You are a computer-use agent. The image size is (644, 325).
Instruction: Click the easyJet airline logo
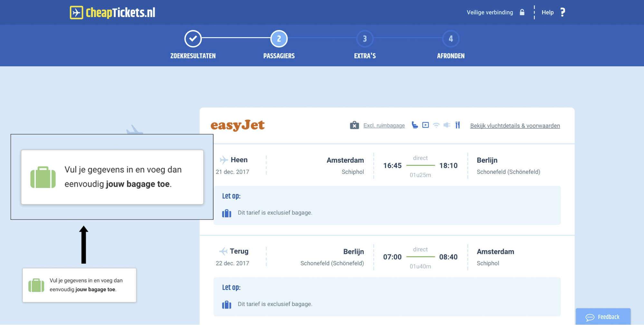237,125
